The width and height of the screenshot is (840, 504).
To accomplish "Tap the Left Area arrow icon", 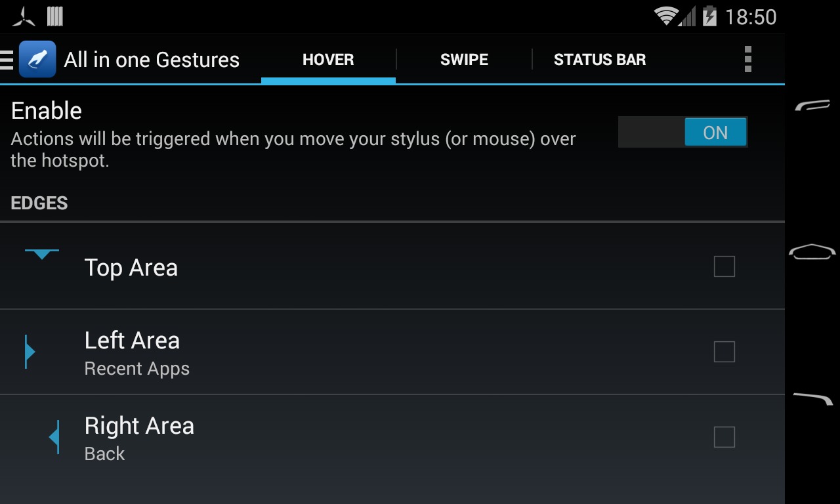I will pos(30,352).
